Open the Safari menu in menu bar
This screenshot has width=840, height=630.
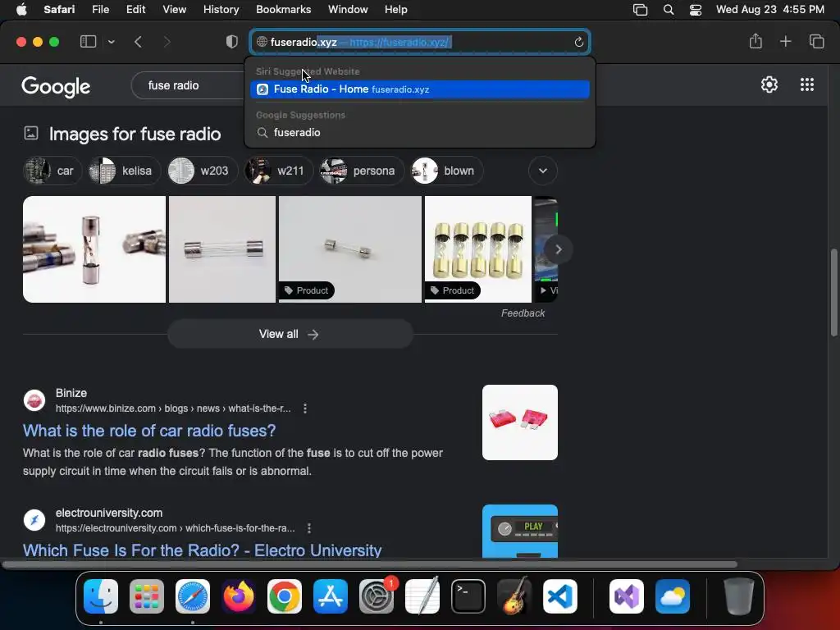pyautogui.click(x=59, y=9)
